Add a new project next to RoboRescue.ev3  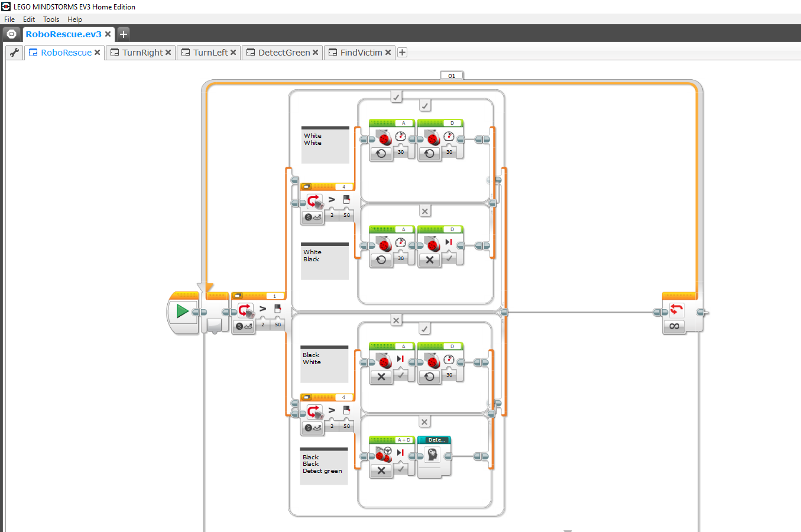pyautogui.click(x=123, y=34)
